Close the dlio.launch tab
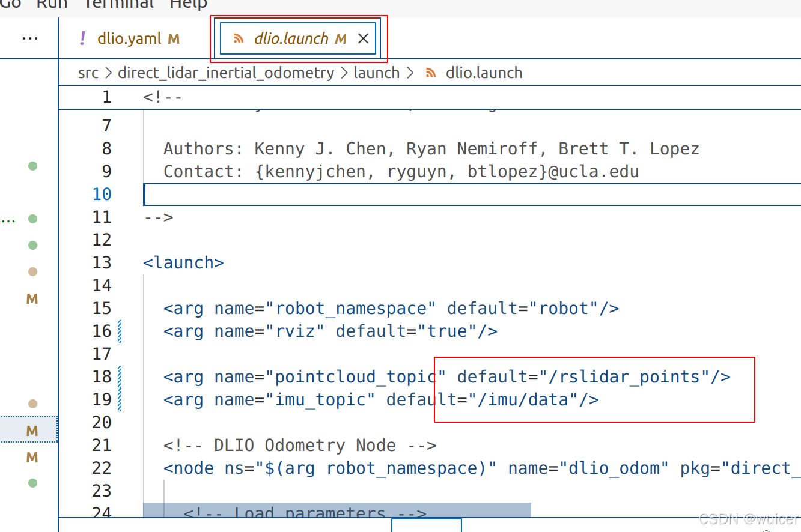The width and height of the screenshot is (801, 532). pyautogui.click(x=363, y=37)
